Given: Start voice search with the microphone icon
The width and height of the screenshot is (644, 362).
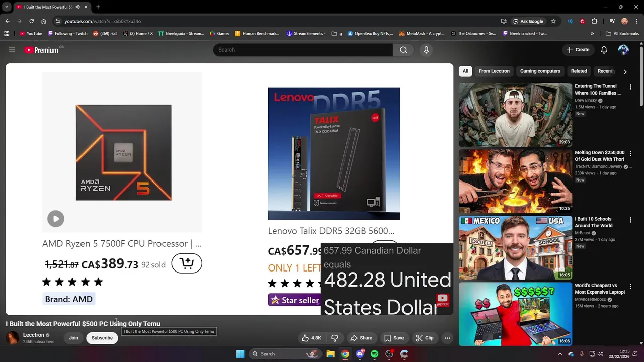Looking at the screenshot, I should click(426, 50).
